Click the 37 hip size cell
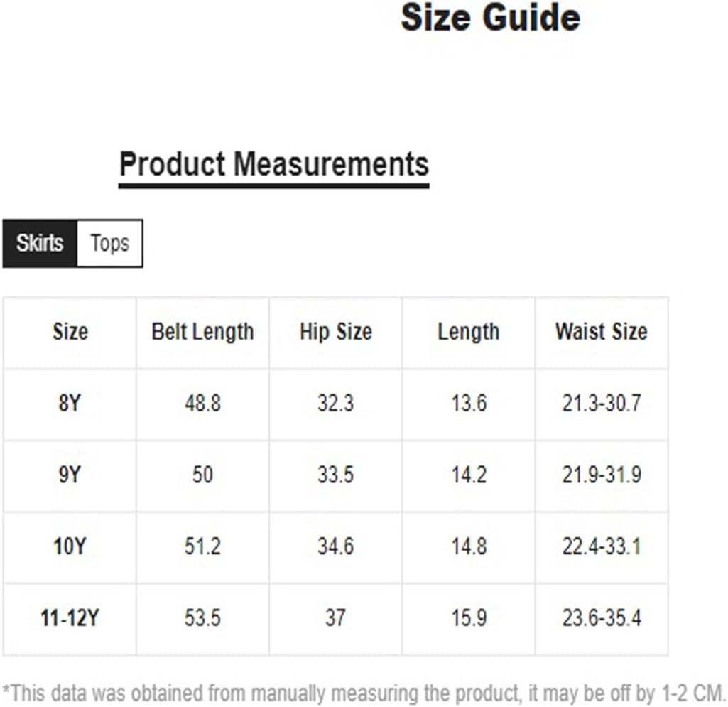The image size is (728, 707). 336,618
